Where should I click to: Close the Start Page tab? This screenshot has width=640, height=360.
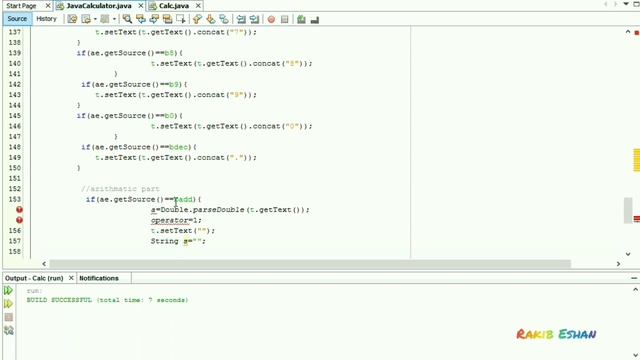(48, 6)
